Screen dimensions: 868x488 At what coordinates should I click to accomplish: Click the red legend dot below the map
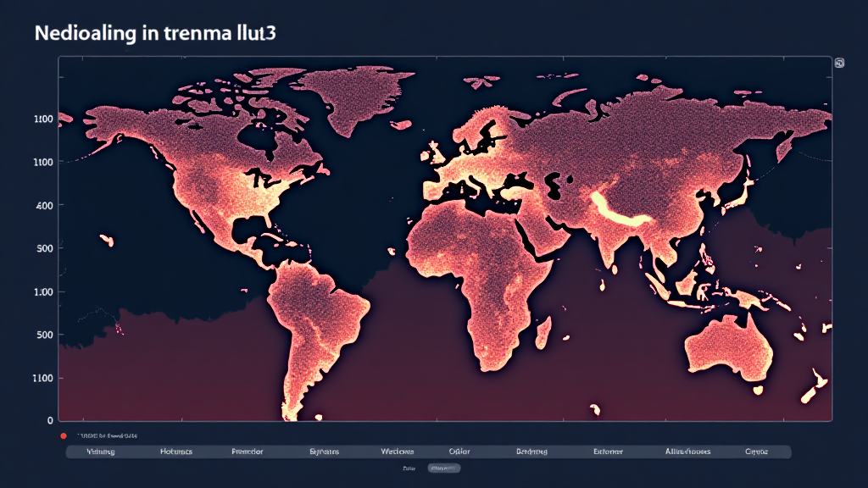(64, 435)
